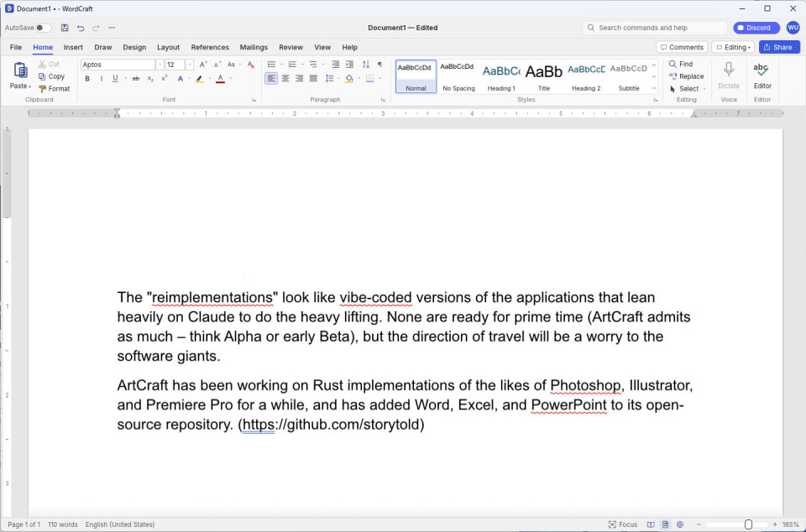Image resolution: width=806 pixels, height=532 pixels.
Task: Click the Share button
Action: [x=779, y=47]
